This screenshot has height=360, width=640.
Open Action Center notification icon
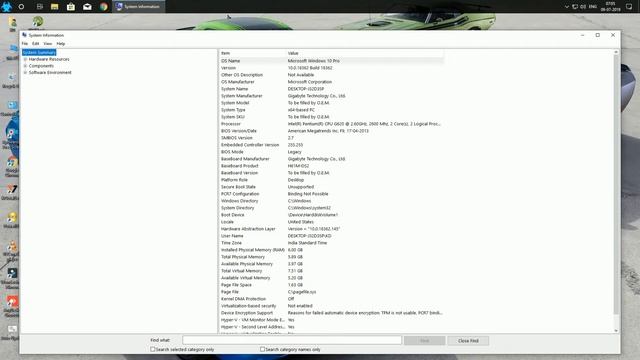[629, 7]
